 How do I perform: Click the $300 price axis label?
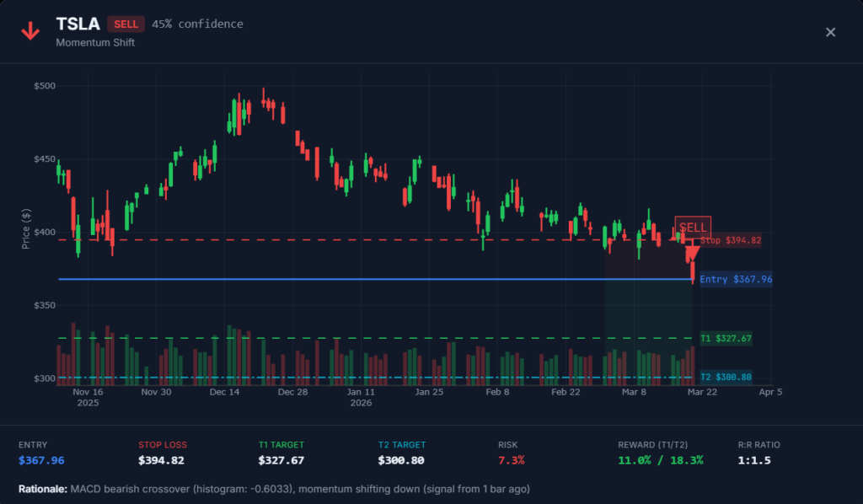[x=45, y=378]
